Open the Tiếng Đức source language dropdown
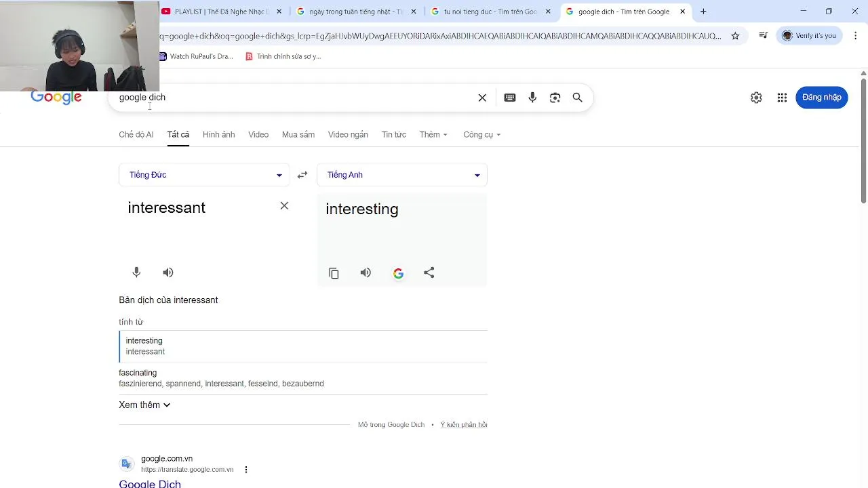 click(x=204, y=175)
